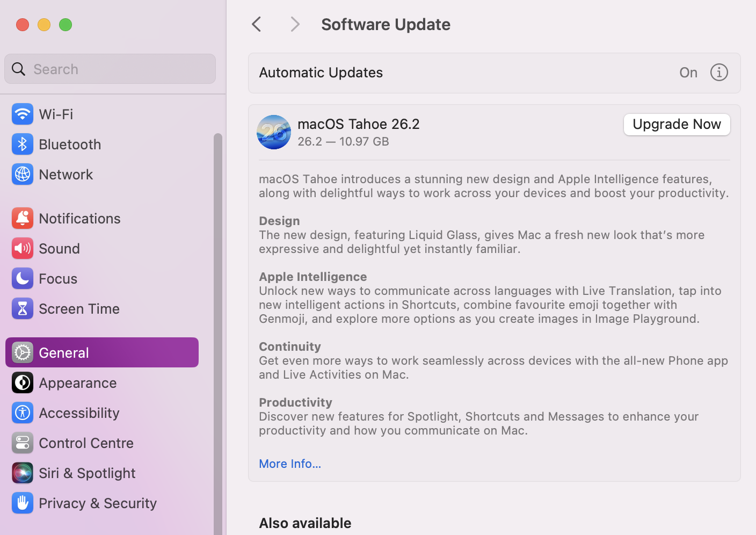Open Privacy & Security hand icon
This screenshot has width=756, height=535.
tap(23, 503)
